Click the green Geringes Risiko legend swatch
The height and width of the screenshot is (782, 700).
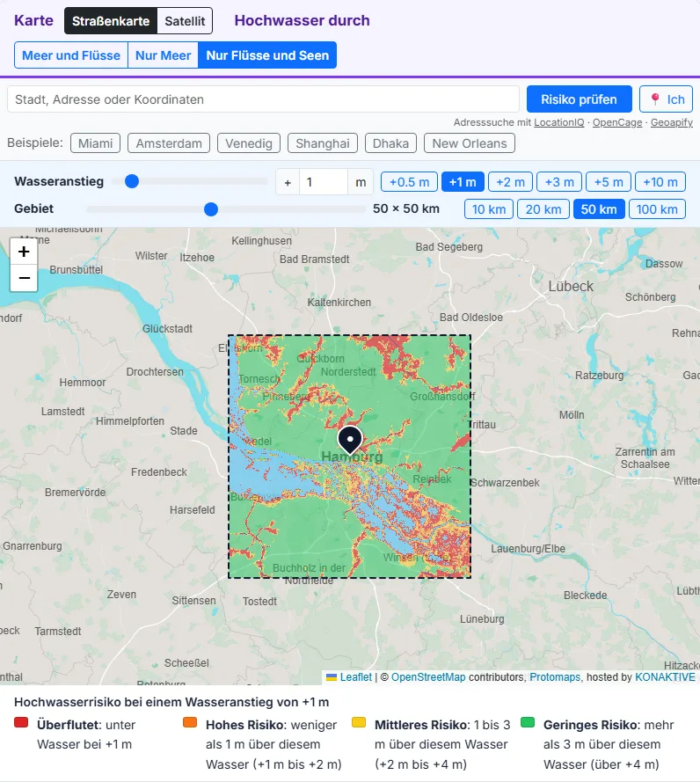(x=528, y=722)
